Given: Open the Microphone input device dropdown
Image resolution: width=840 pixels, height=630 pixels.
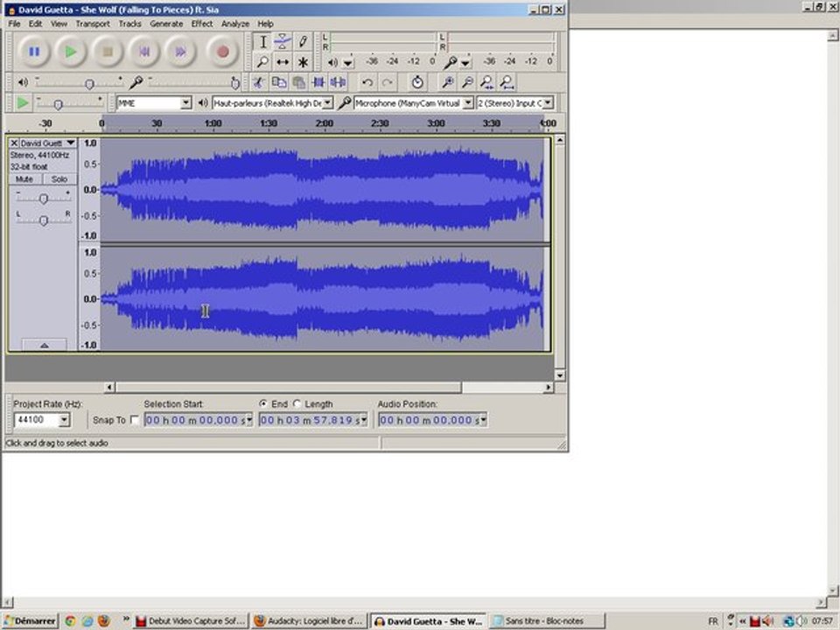Looking at the screenshot, I should click(x=467, y=103).
